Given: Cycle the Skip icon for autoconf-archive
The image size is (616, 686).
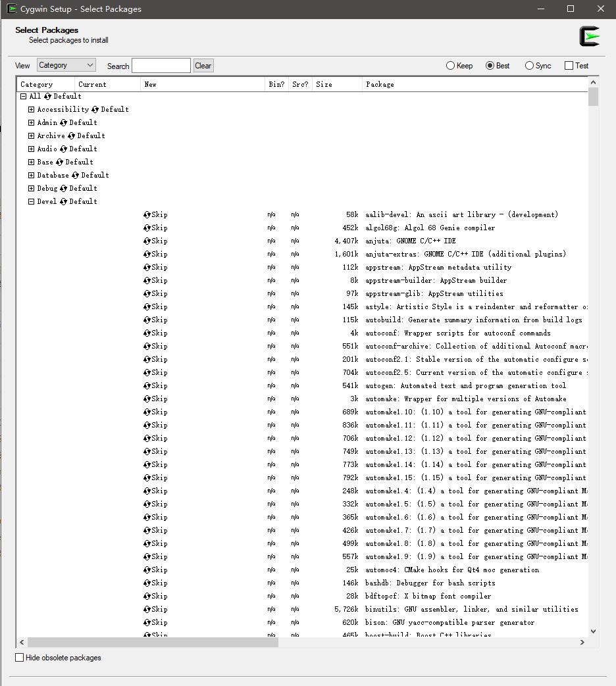Looking at the screenshot, I should 147,346.
